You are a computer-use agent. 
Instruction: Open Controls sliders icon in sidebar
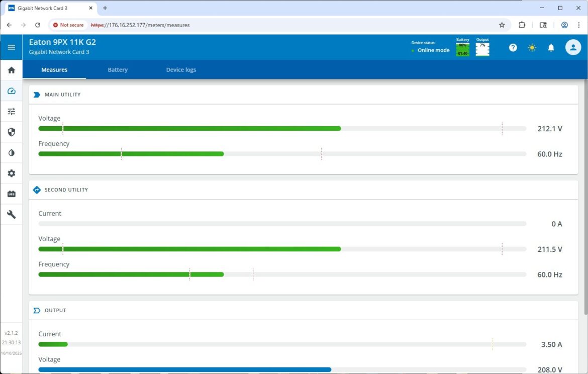click(x=11, y=112)
